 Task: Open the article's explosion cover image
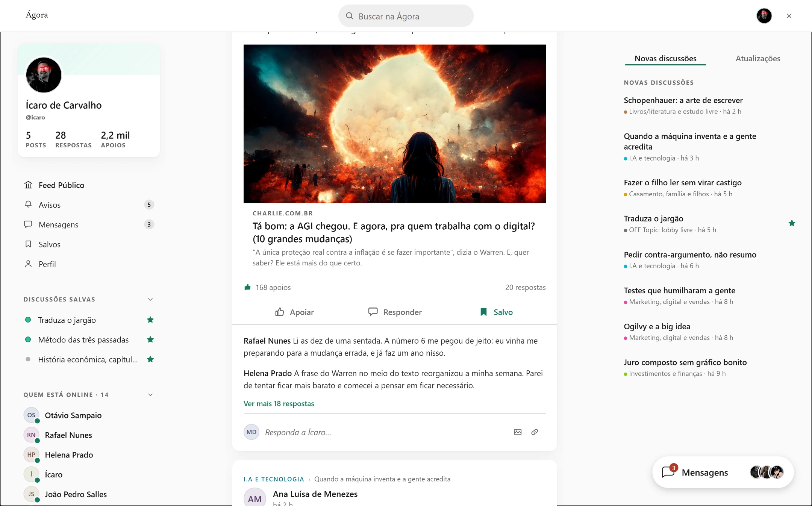click(395, 124)
